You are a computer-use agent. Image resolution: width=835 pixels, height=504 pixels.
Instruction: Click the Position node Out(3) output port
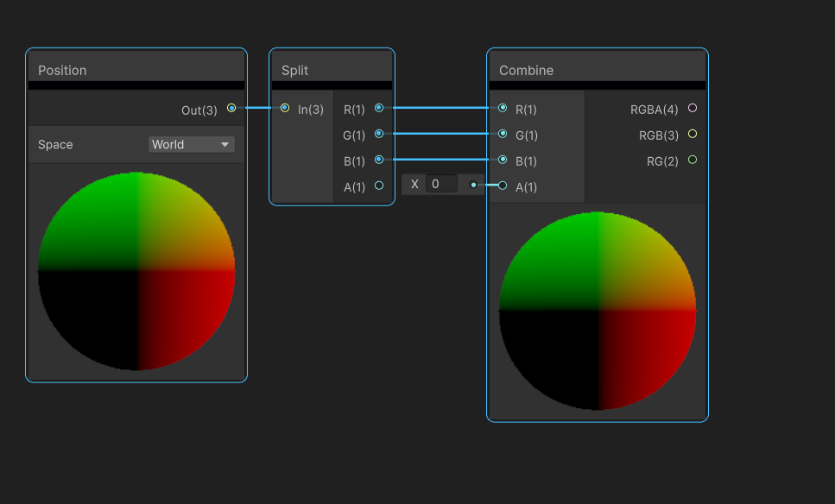pos(231,108)
